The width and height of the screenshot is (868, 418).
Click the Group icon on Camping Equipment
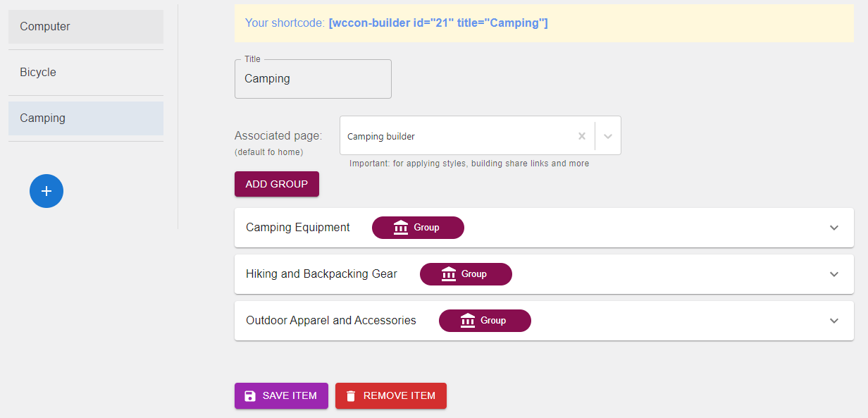pyautogui.click(x=400, y=227)
